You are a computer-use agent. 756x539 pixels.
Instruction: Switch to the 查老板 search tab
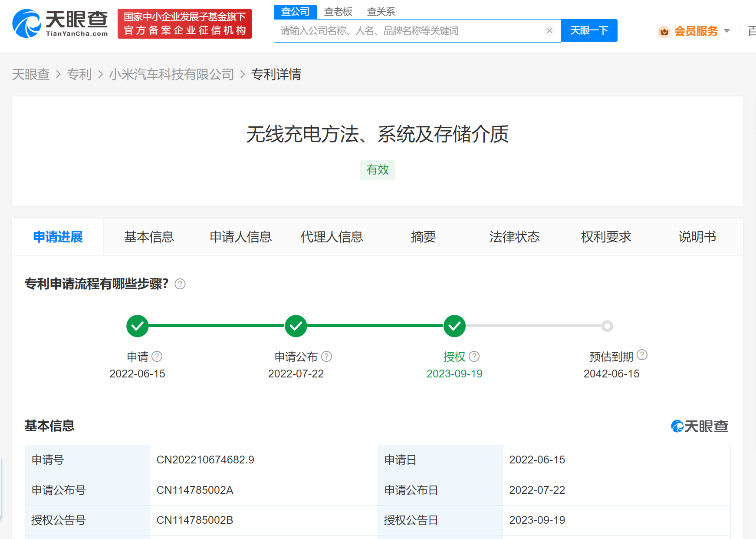338,12
